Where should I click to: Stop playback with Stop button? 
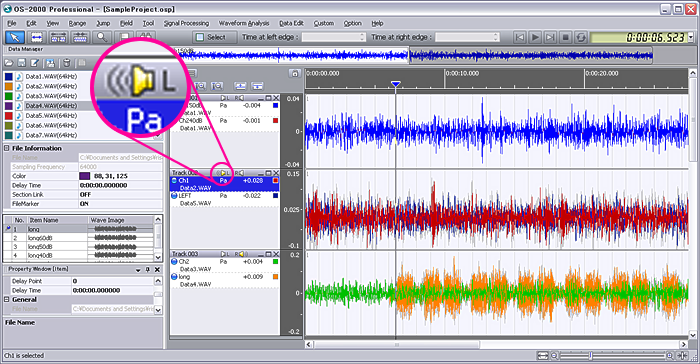(x=566, y=38)
